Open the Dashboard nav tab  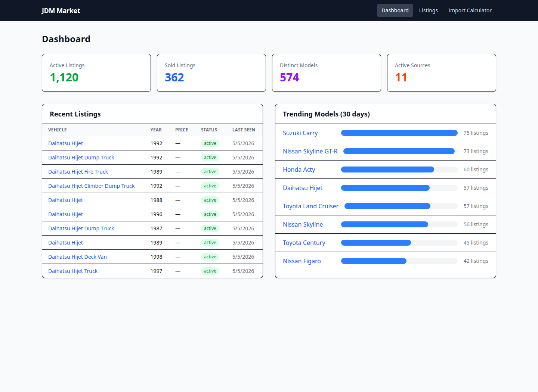coord(395,10)
